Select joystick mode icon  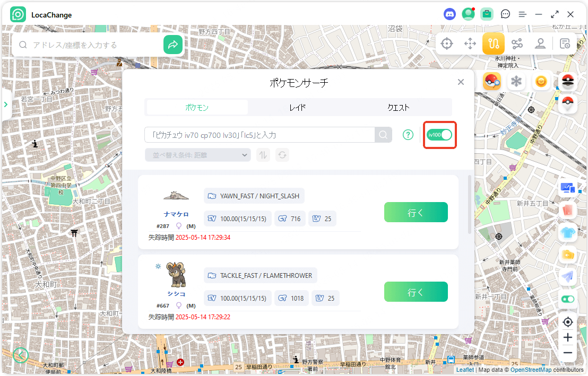point(540,43)
